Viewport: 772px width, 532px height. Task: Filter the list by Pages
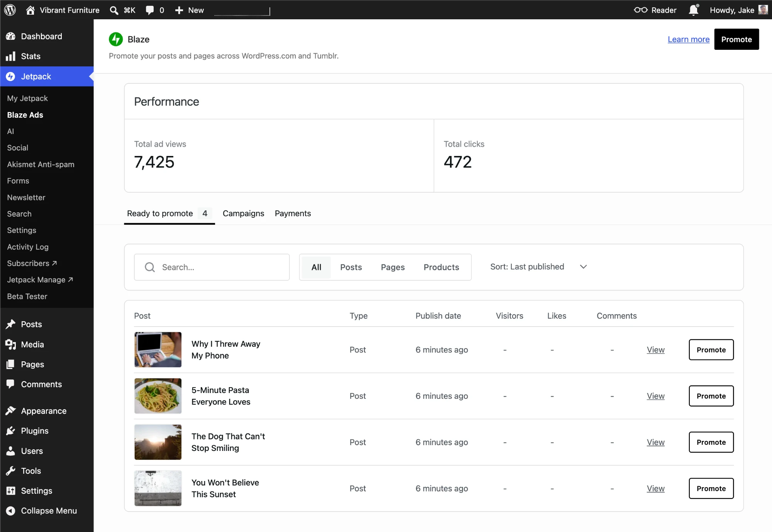tap(393, 267)
